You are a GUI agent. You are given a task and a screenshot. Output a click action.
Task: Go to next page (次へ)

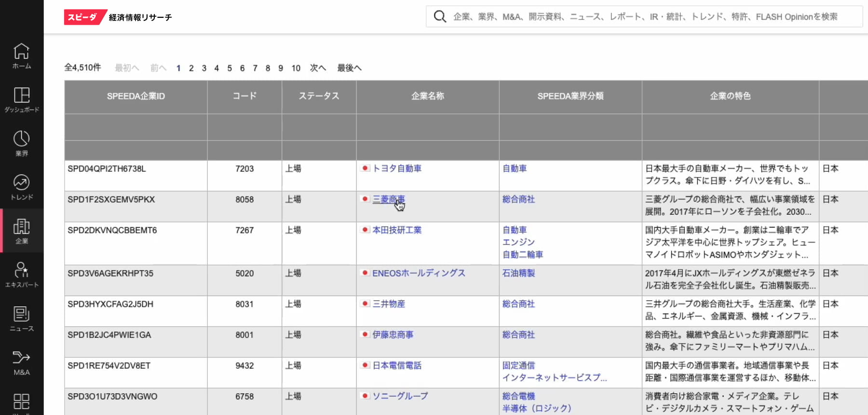(318, 68)
